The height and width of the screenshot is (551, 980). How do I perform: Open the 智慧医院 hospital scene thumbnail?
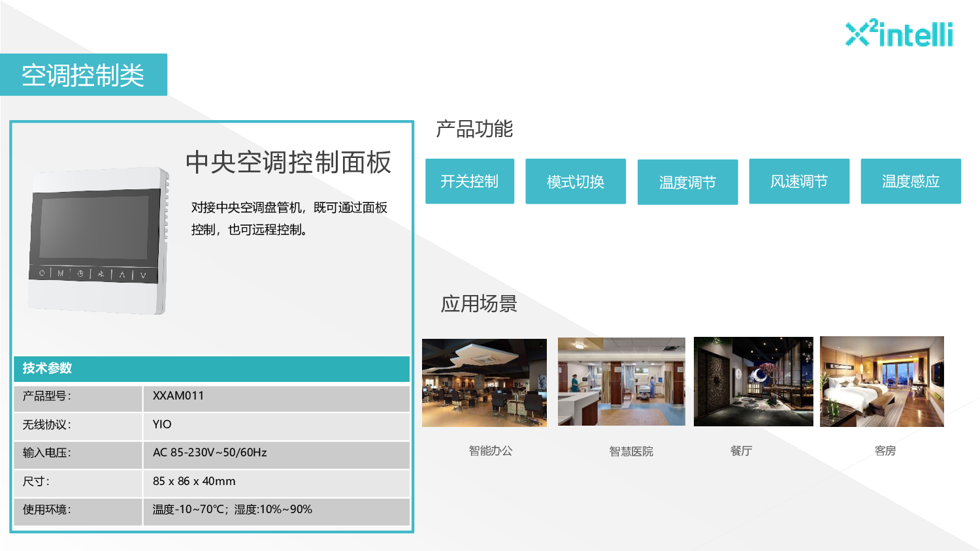621,382
